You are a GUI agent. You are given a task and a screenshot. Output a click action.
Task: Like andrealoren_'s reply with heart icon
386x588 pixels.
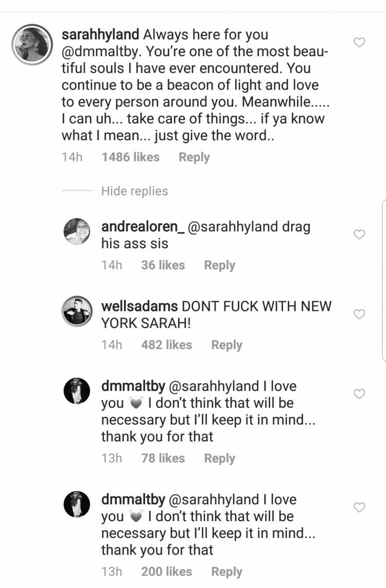point(359,234)
